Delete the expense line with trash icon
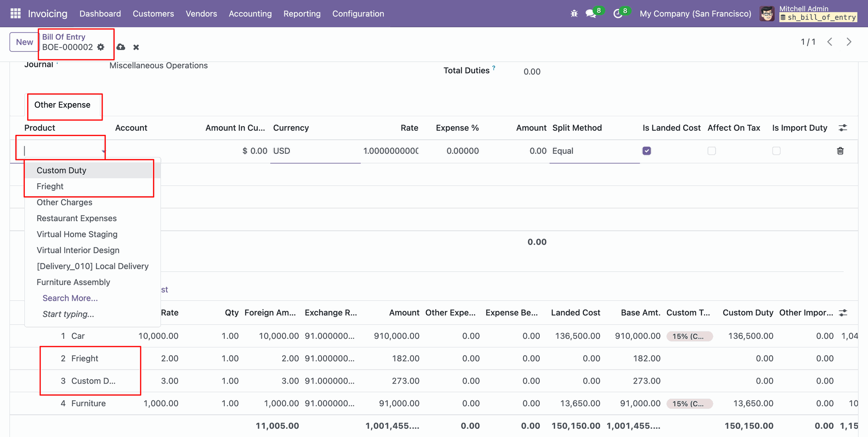The width and height of the screenshot is (868, 437). (x=840, y=151)
